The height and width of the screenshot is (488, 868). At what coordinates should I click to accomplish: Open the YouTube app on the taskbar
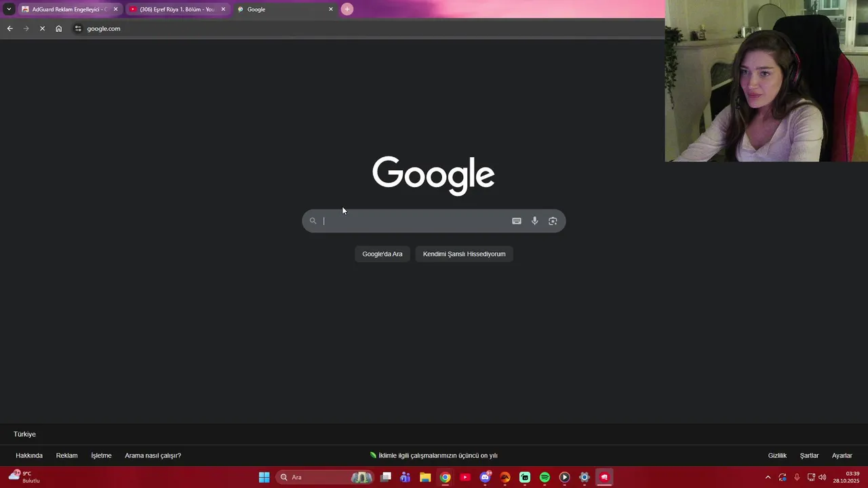pyautogui.click(x=465, y=477)
